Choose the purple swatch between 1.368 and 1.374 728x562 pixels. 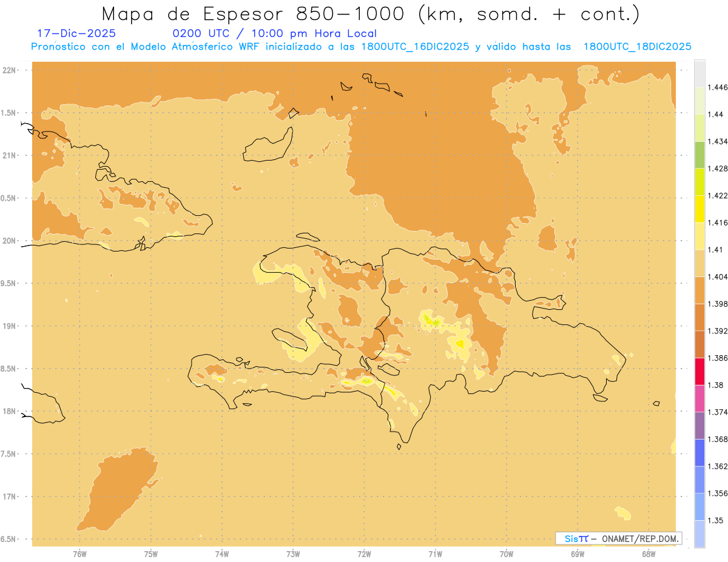point(699,426)
